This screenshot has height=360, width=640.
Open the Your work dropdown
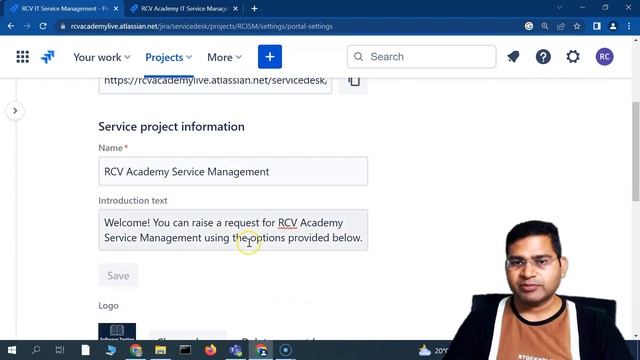click(102, 57)
